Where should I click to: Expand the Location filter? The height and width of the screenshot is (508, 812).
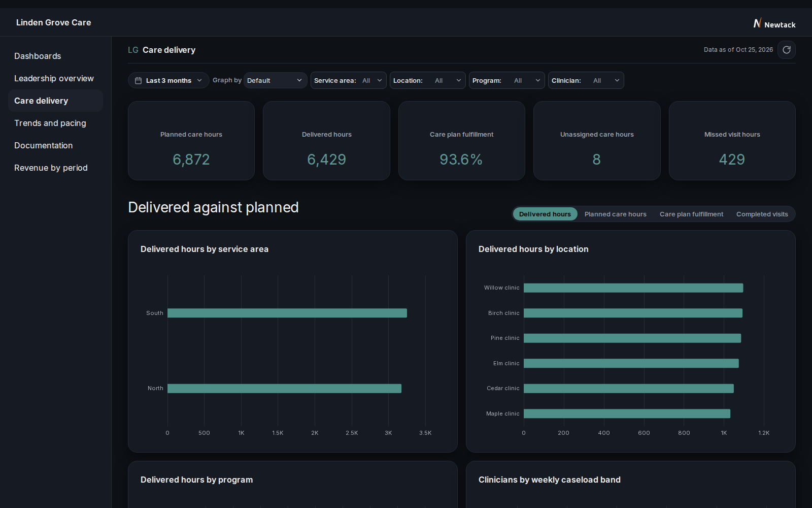pos(428,80)
